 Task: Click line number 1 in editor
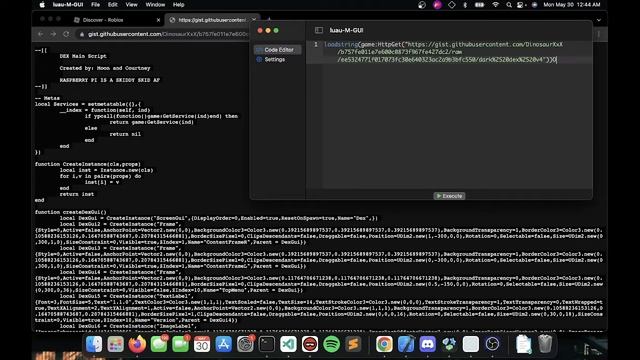(x=316, y=44)
